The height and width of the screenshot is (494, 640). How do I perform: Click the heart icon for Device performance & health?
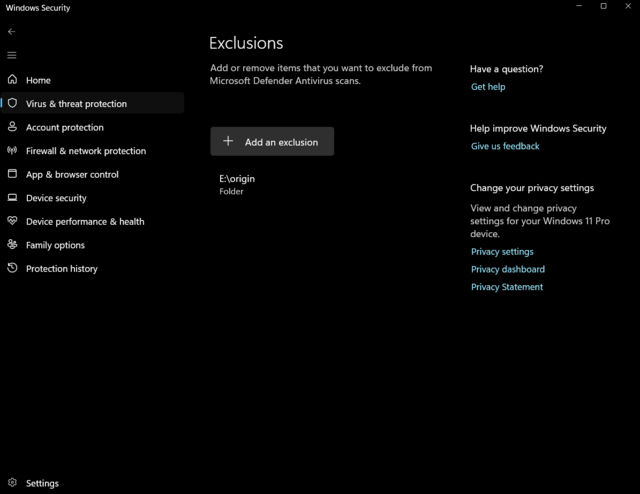(12, 220)
